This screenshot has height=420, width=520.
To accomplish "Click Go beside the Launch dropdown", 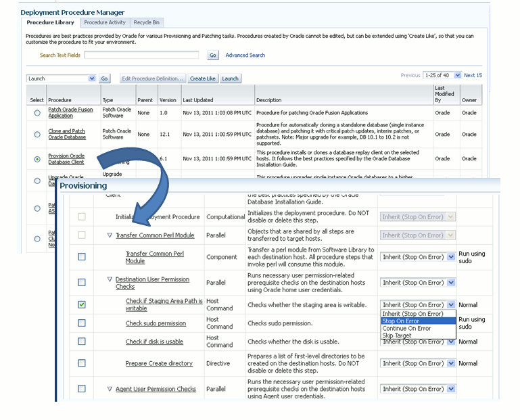I will click(x=104, y=78).
